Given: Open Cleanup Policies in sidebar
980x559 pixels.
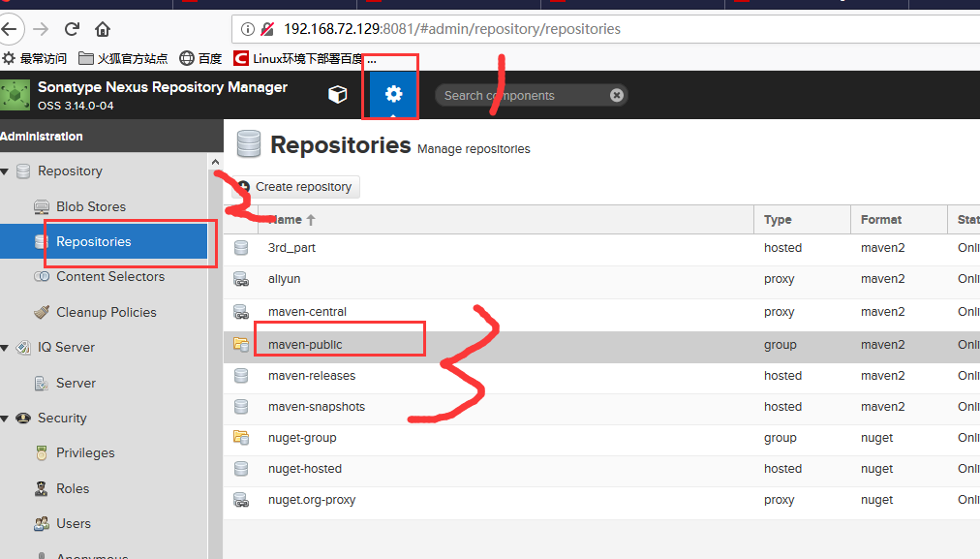Looking at the screenshot, I should [x=107, y=312].
